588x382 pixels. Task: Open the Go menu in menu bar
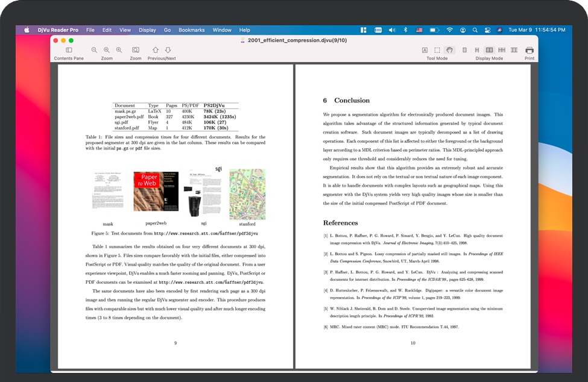tap(167, 30)
